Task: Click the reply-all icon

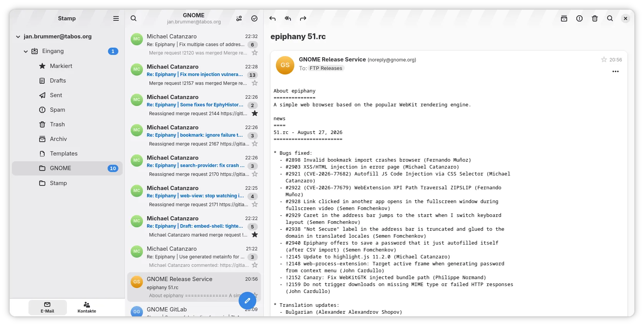Action: click(288, 18)
